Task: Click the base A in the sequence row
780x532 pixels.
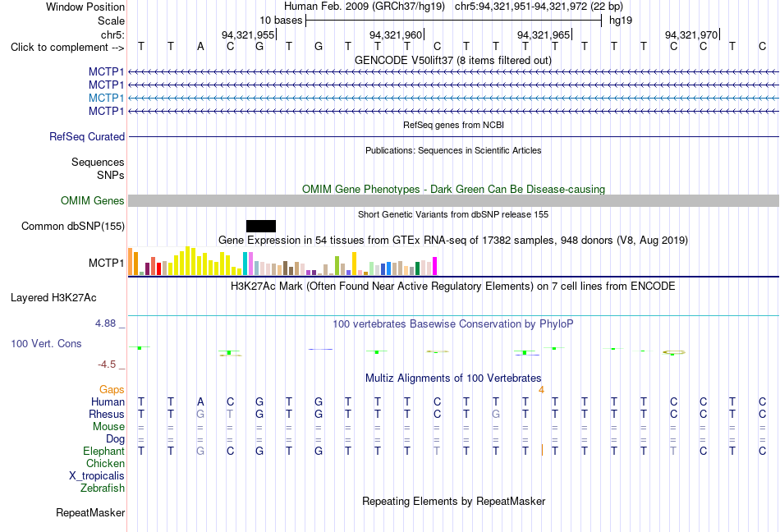Action: [x=200, y=46]
